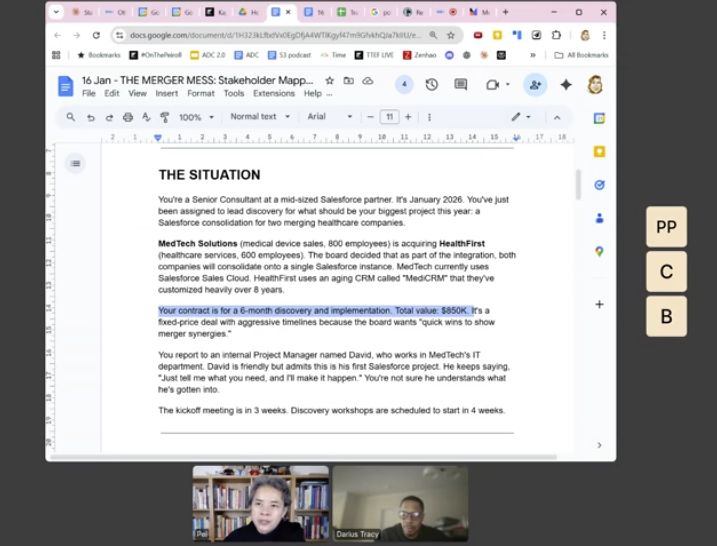
Task: Open the comments panel icon
Action: (461, 85)
